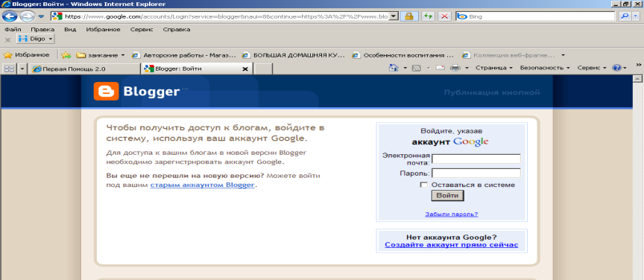Open the tab list dropdown arrow
This screenshot has width=644, height=280.
[22, 69]
